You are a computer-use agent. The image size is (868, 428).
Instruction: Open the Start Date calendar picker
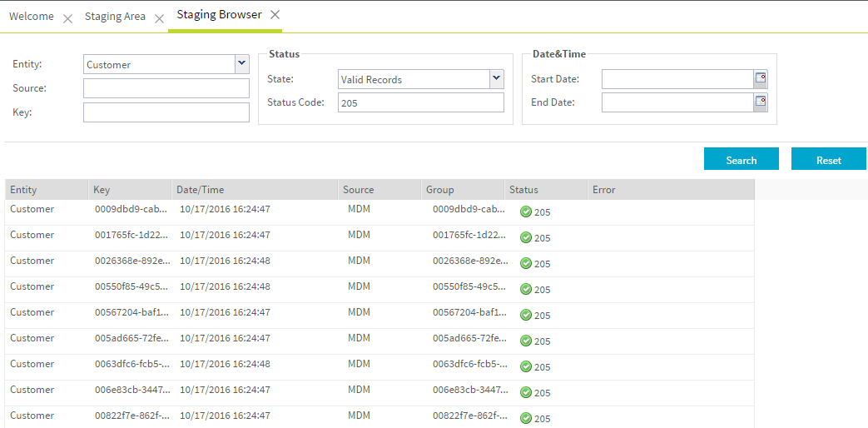(x=760, y=79)
